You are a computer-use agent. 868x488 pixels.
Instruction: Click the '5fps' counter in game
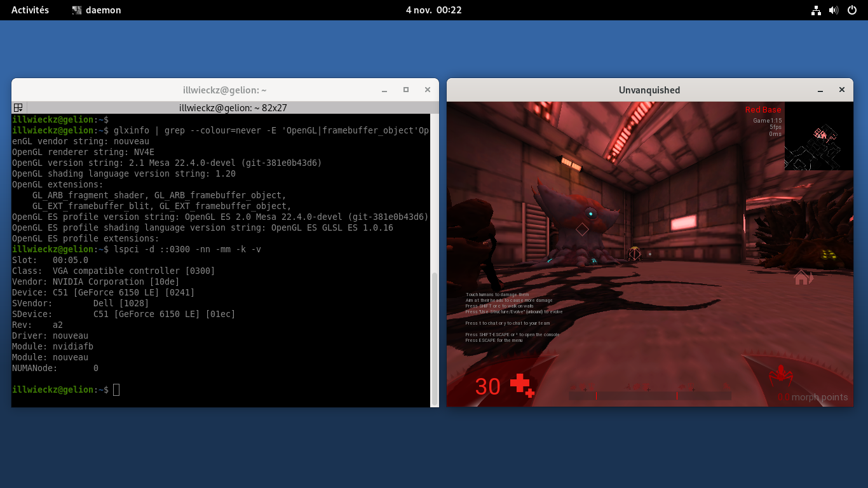[x=775, y=127]
